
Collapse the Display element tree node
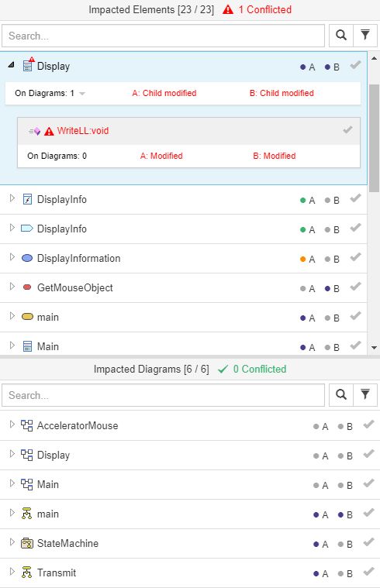click(x=12, y=65)
